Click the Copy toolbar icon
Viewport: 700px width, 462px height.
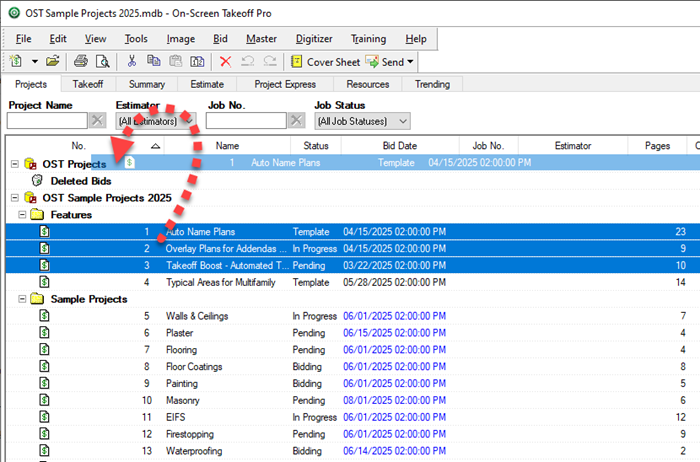(154, 61)
